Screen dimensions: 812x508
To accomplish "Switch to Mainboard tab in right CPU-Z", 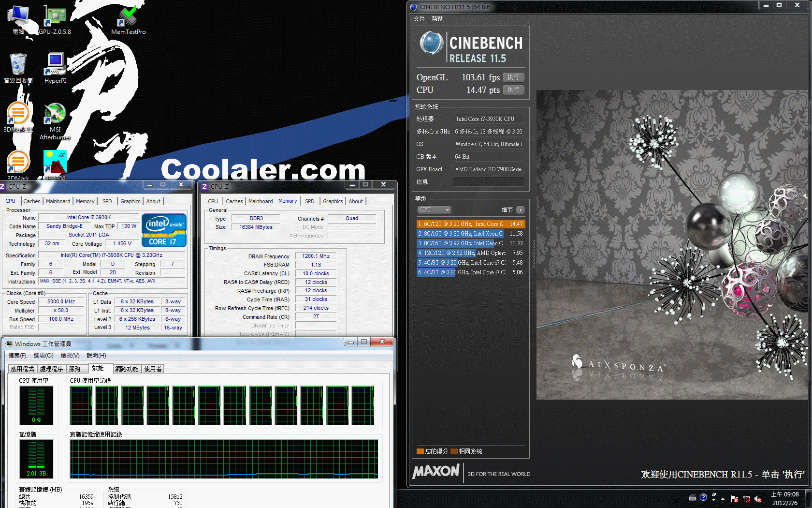I will click(x=261, y=201).
